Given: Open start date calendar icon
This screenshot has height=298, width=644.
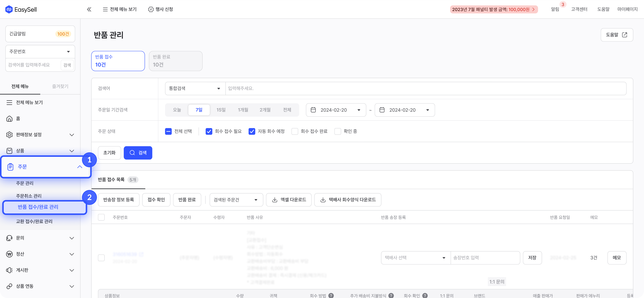Looking at the screenshot, I should 313,110.
